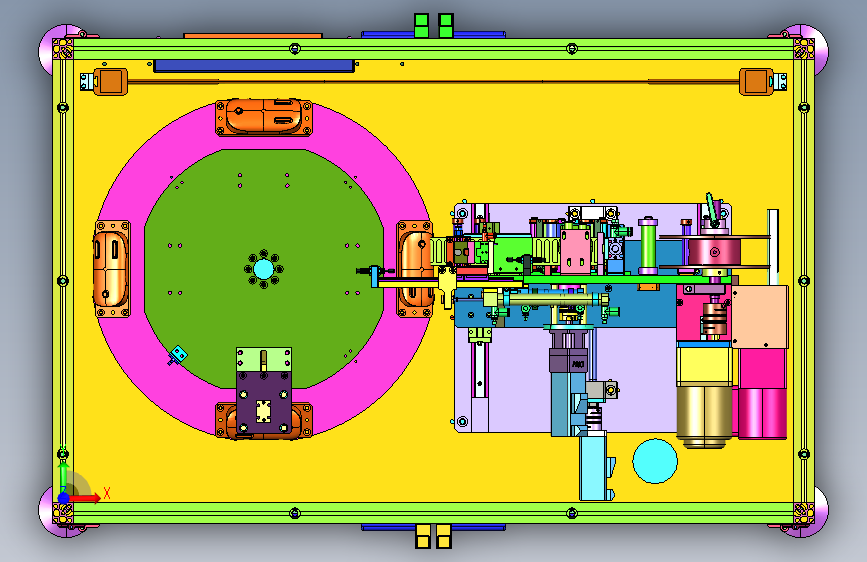The height and width of the screenshot is (562, 867).
Task: Select the cyan center hub of the turntable
Action: coord(264,269)
